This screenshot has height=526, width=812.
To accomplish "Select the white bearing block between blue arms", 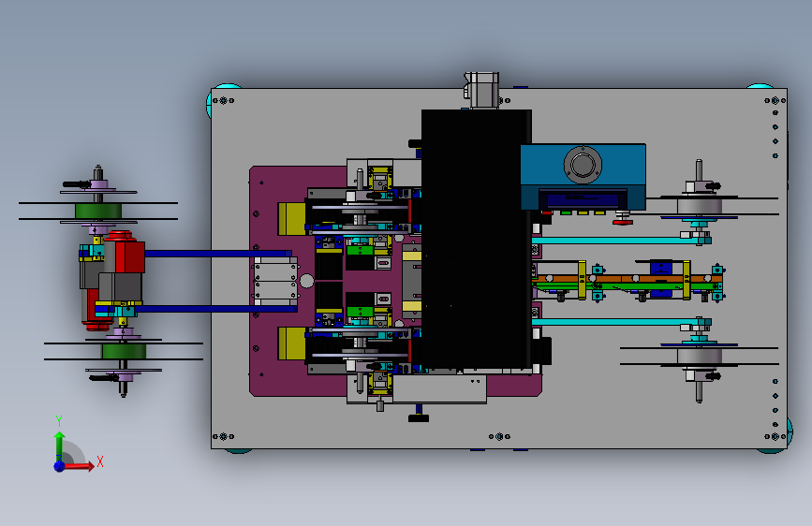I will pos(275,281).
